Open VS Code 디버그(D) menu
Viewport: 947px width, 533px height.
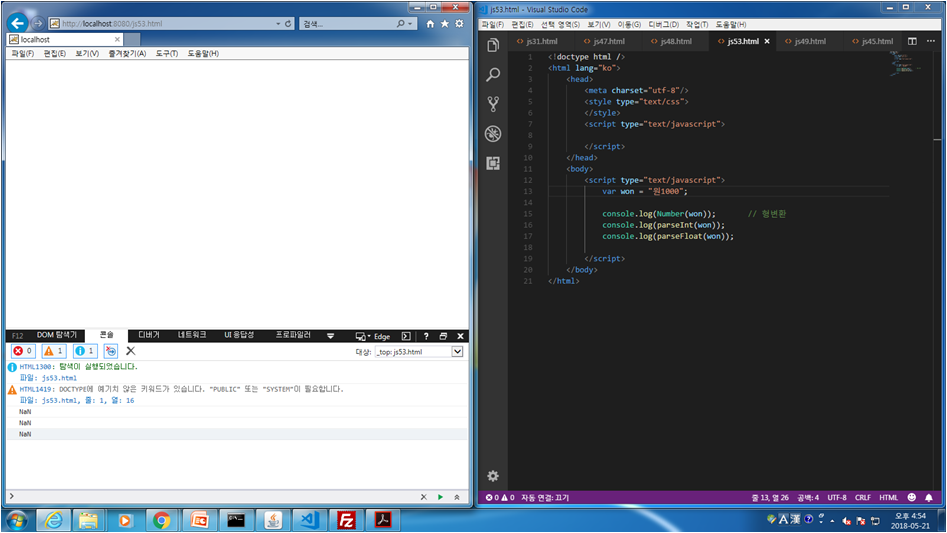click(x=663, y=25)
